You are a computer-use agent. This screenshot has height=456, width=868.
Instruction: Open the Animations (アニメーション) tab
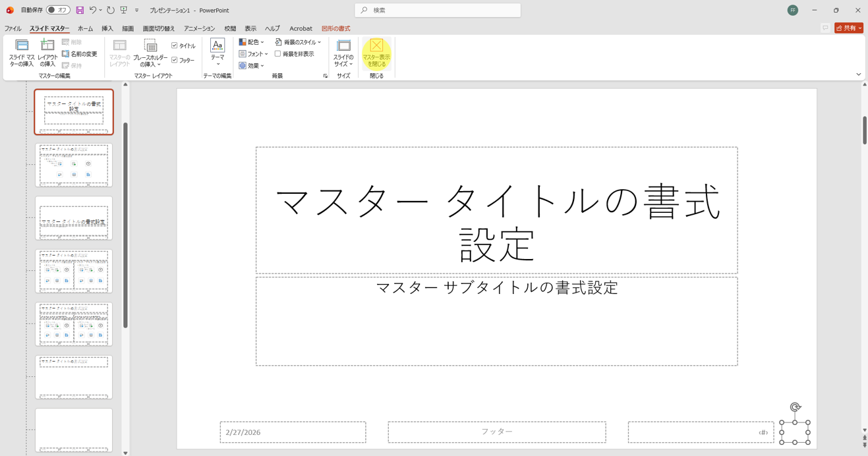(199, 29)
